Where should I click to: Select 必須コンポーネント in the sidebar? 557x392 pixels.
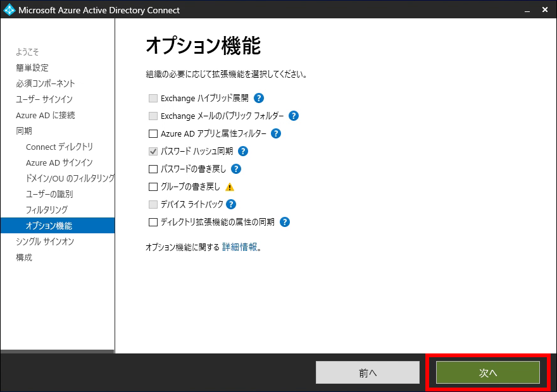(46, 83)
